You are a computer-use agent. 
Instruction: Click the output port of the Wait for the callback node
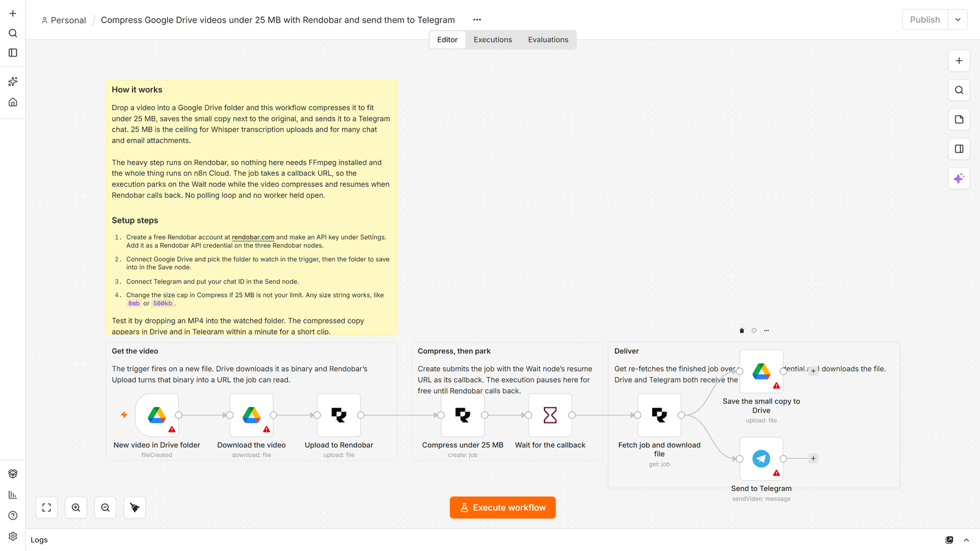point(572,415)
